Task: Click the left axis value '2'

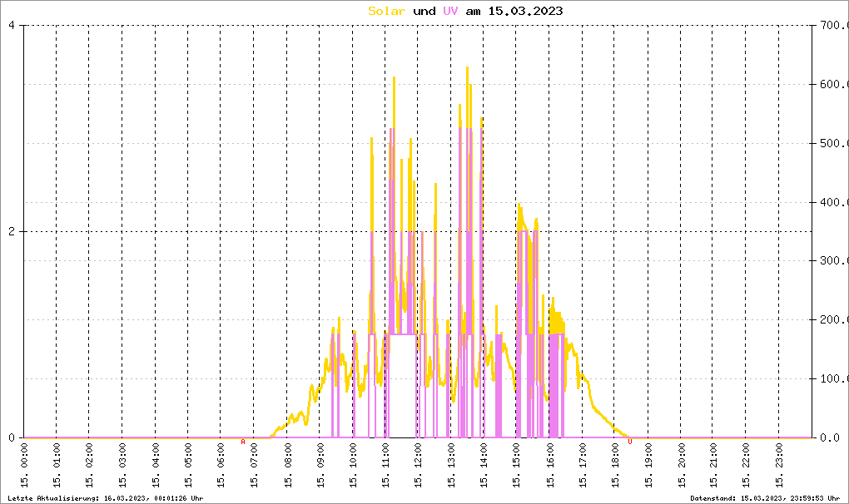Action: [12, 231]
